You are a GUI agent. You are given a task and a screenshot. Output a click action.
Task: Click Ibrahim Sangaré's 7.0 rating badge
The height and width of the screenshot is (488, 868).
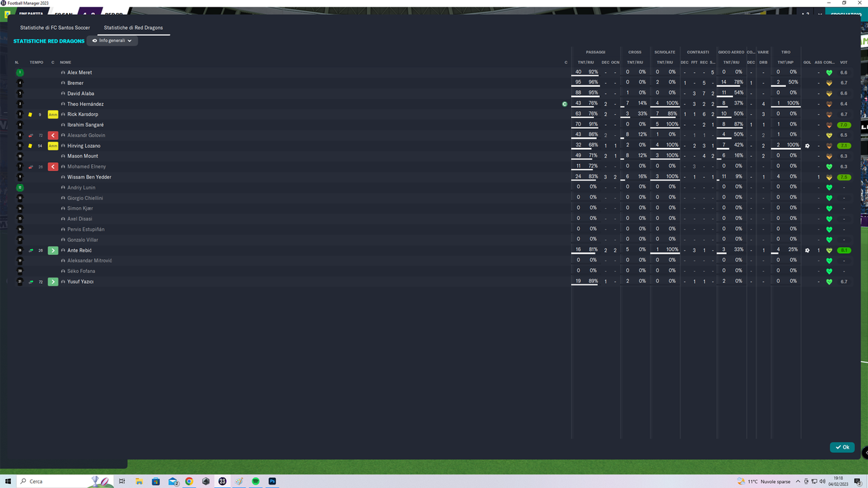pos(844,125)
